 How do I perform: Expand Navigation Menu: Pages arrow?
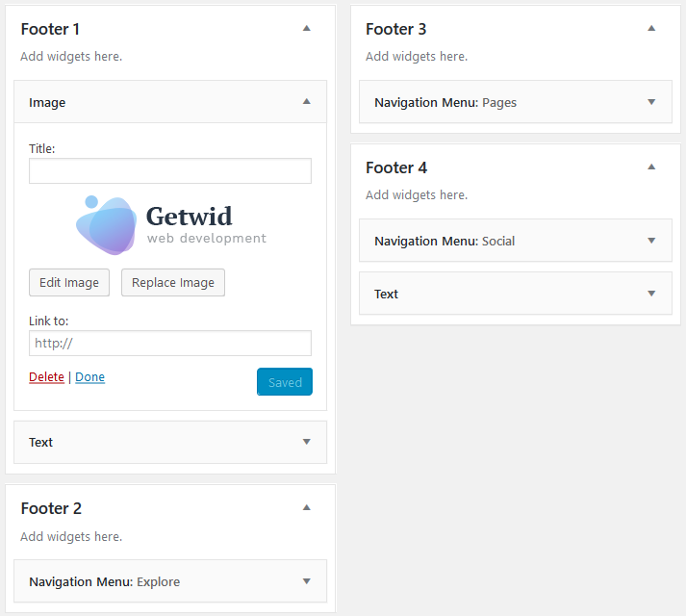(x=651, y=102)
